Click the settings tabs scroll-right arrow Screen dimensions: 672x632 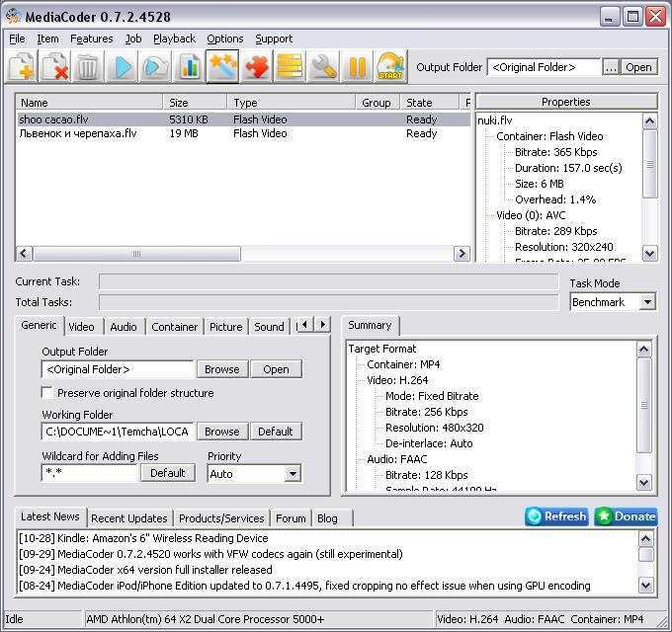(x=323, y=325)
